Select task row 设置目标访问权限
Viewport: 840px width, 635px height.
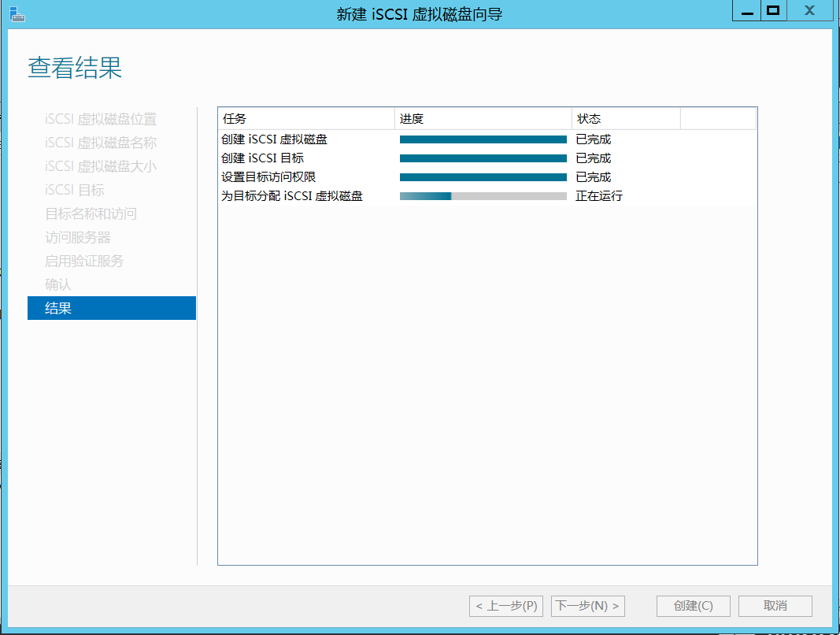[x=487, y=177]
